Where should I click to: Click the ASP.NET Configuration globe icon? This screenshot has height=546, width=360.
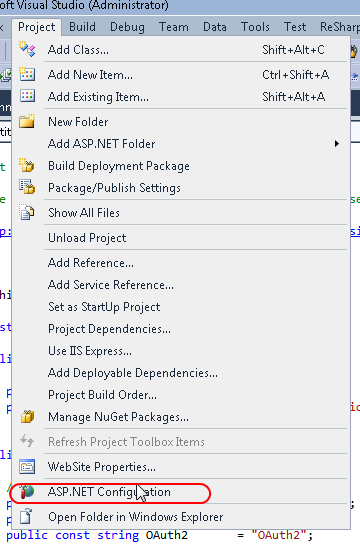[27, 492]
